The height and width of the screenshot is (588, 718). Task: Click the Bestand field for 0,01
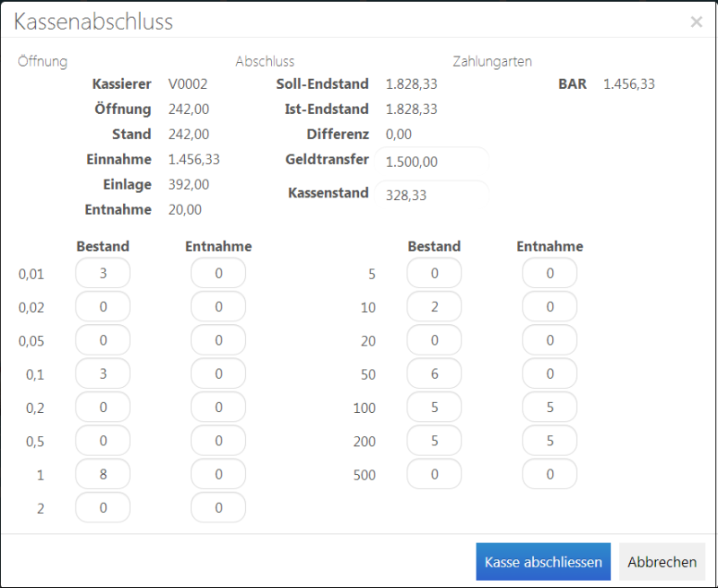[103, 273]
